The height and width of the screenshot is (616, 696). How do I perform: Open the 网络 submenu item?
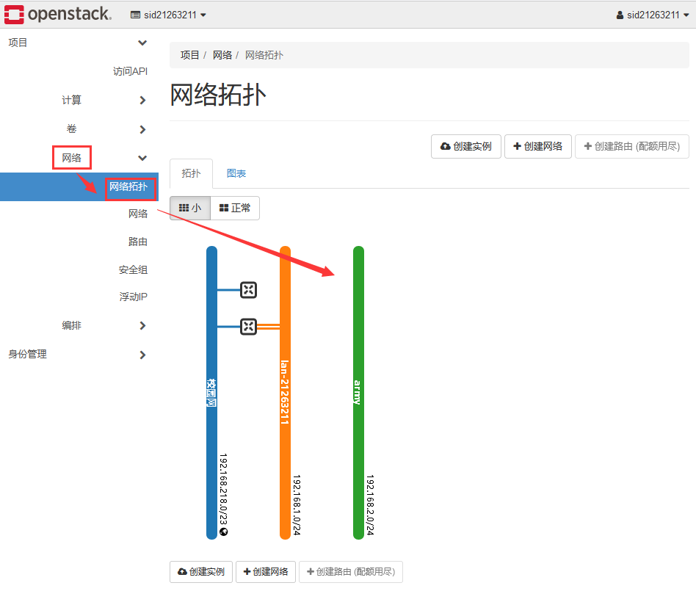click(137, 214)
